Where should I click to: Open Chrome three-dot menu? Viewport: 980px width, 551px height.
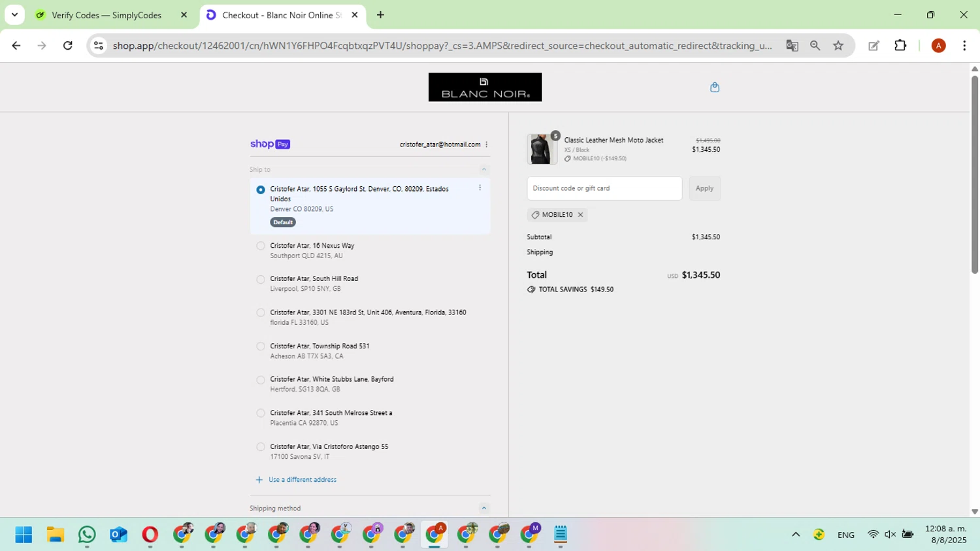click(x=964, y=46)
